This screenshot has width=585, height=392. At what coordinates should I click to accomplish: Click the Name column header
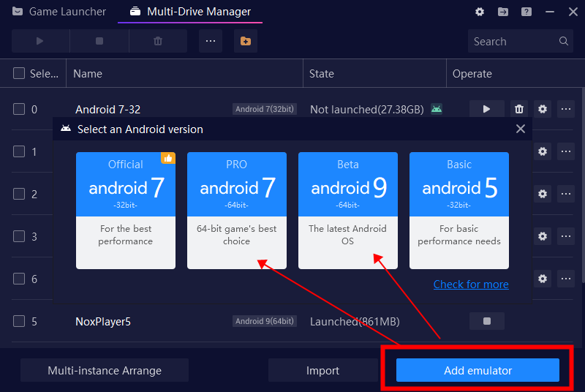(185, 73)
